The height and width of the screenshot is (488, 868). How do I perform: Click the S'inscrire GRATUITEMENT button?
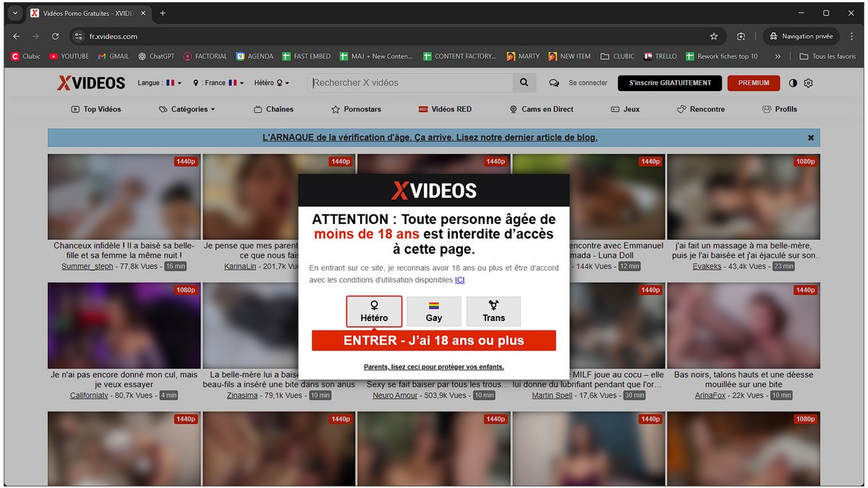(x=670, y=83)
